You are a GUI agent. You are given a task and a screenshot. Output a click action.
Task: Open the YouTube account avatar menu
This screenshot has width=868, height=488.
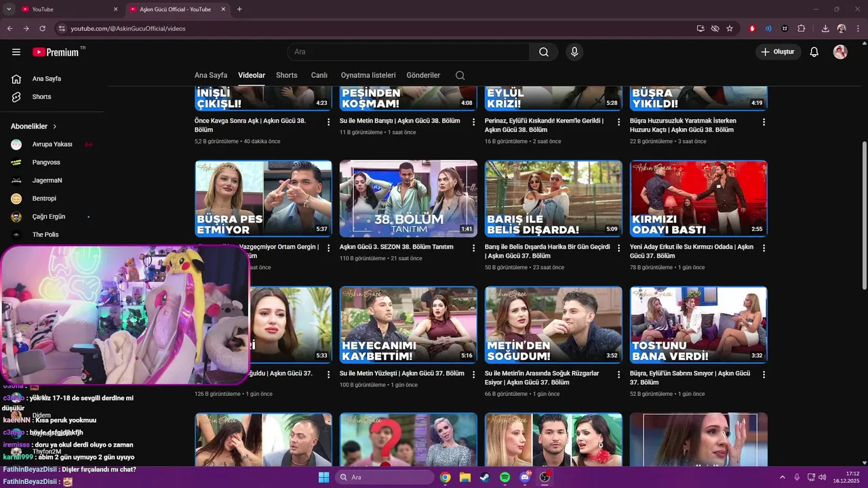click(x=840, y=52)
